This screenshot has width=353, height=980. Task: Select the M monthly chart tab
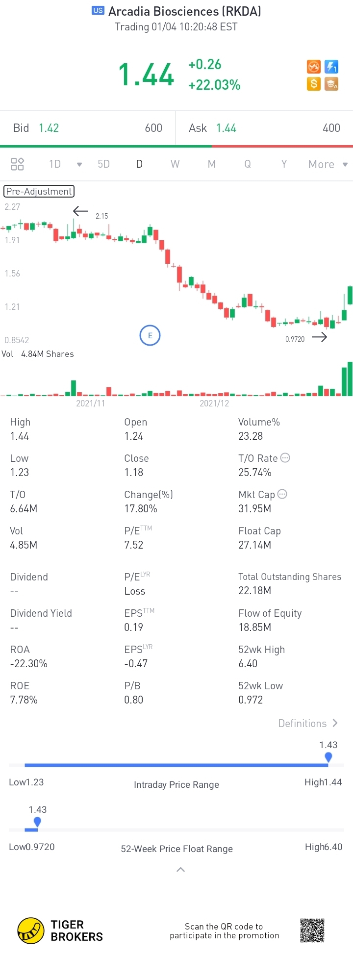pyautogui.click(x=212, y=164)
